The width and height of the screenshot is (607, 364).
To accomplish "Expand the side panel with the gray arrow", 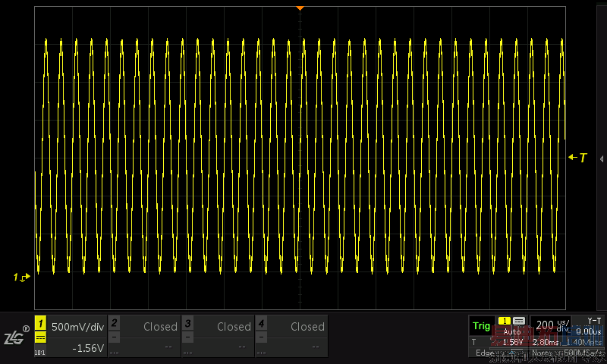I will tap(602, 159).
